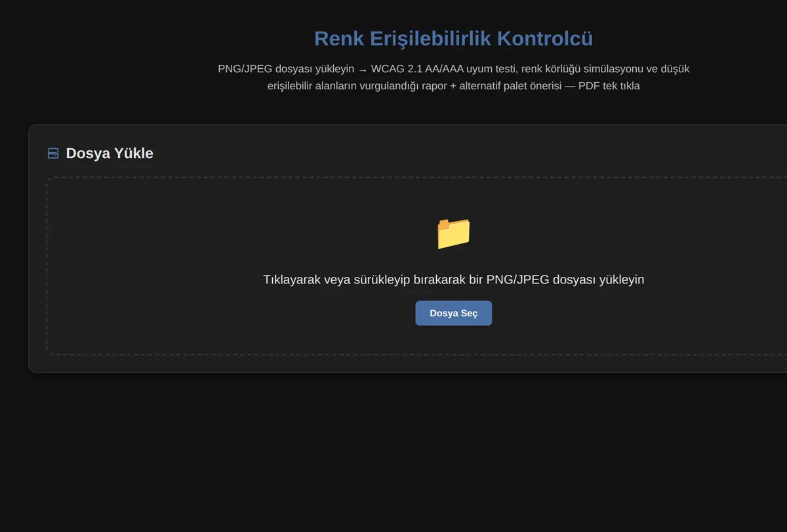
Task: Click the yellow folder upload icon
Action: 453,233
